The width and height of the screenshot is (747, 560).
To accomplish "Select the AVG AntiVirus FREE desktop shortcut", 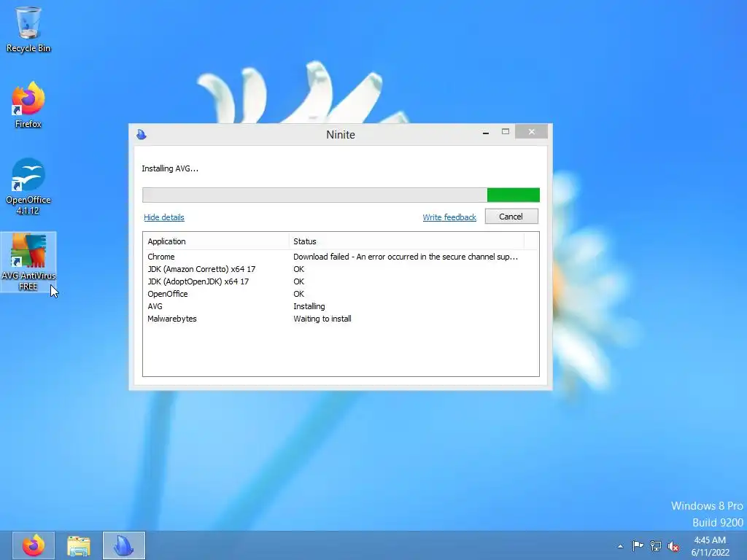I will (x=28, y=262).
